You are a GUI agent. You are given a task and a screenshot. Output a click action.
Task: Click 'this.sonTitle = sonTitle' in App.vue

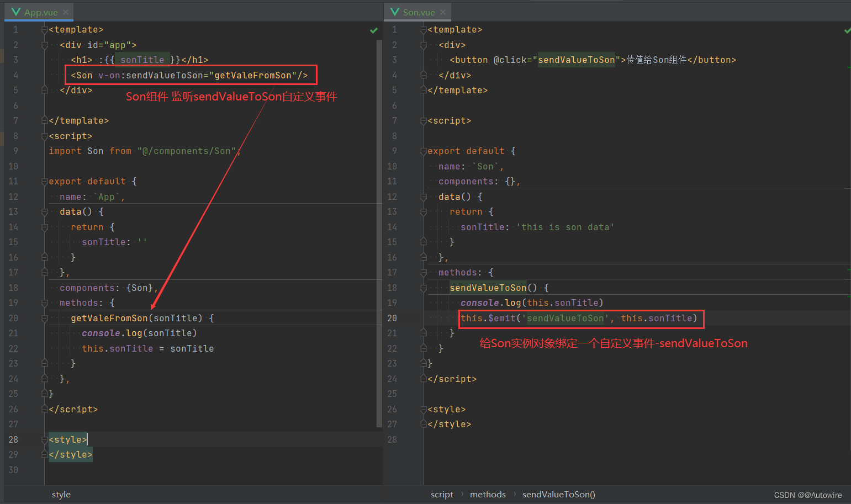[x=147, y=349]
